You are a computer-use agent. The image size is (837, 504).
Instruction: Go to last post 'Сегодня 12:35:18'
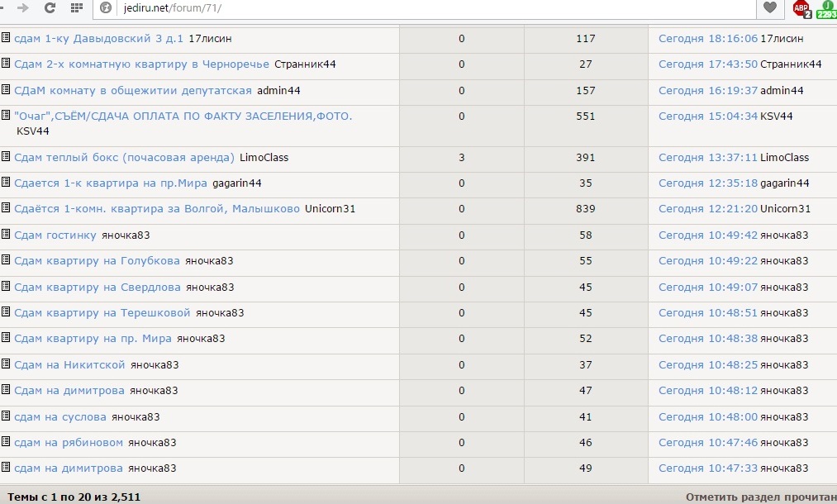[x=707, y=183]
